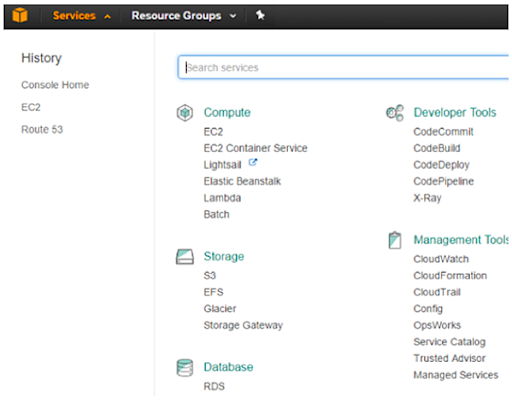Open the CodeCommit service
This screenshot has height=403, width=512.
[x=443, y=132]
